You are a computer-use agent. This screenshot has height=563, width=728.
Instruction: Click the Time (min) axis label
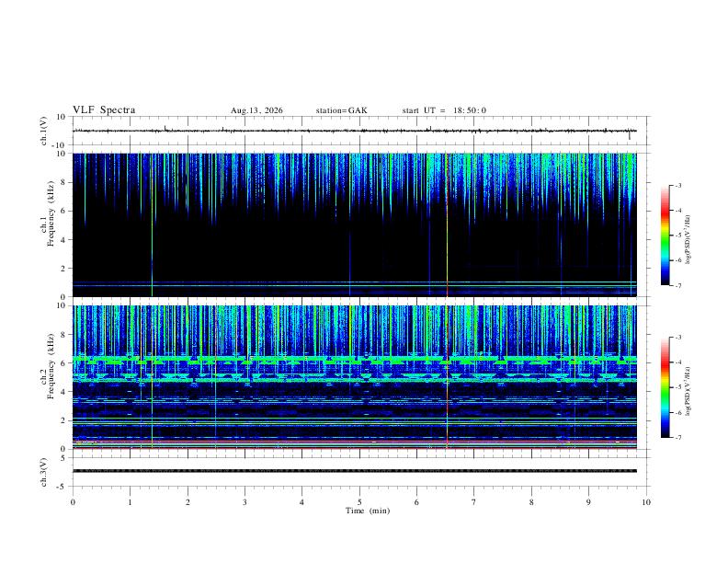pyautogui.click(x=368, y=511)
